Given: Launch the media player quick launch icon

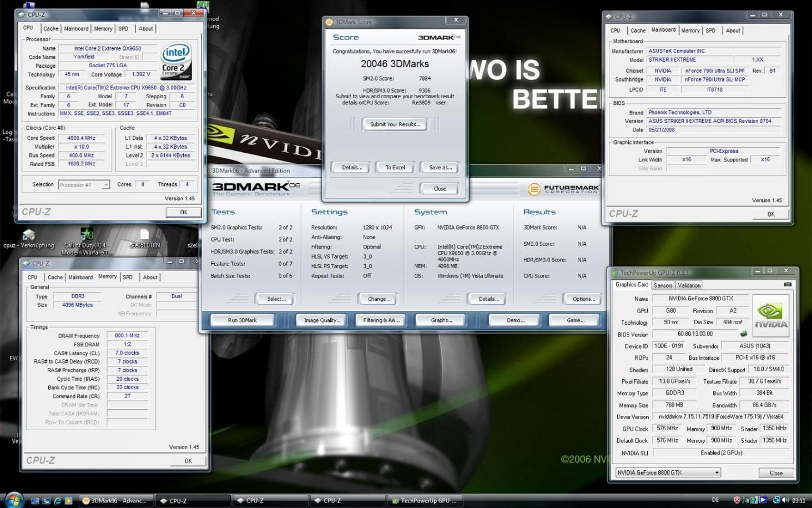Looking at the screenshot, I should pyautogui.click(x=68, y=501).
